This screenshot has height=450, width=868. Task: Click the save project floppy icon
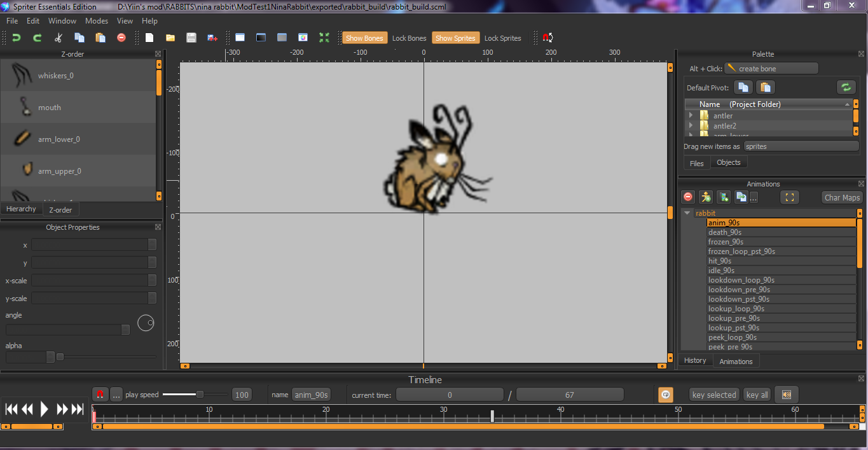point(191,38)
